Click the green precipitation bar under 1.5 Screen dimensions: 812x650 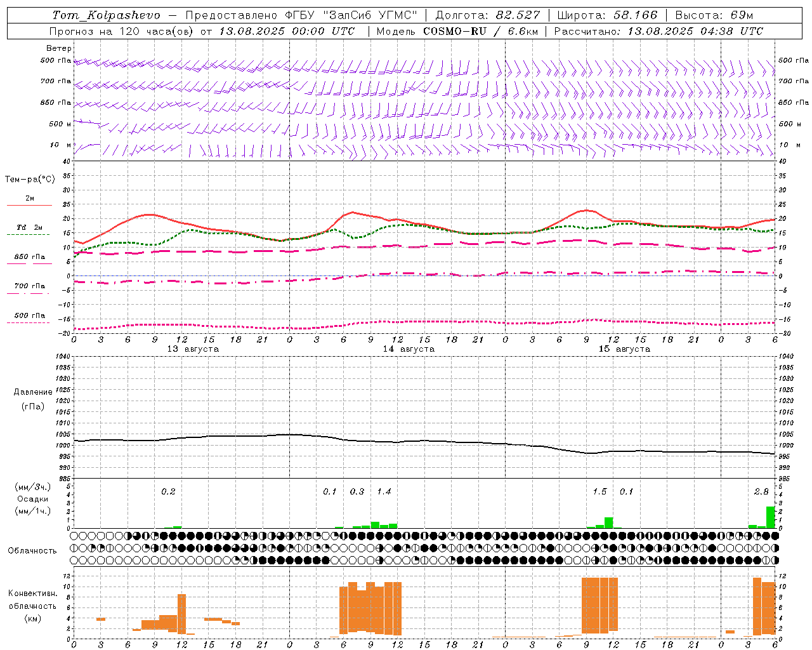608,522
